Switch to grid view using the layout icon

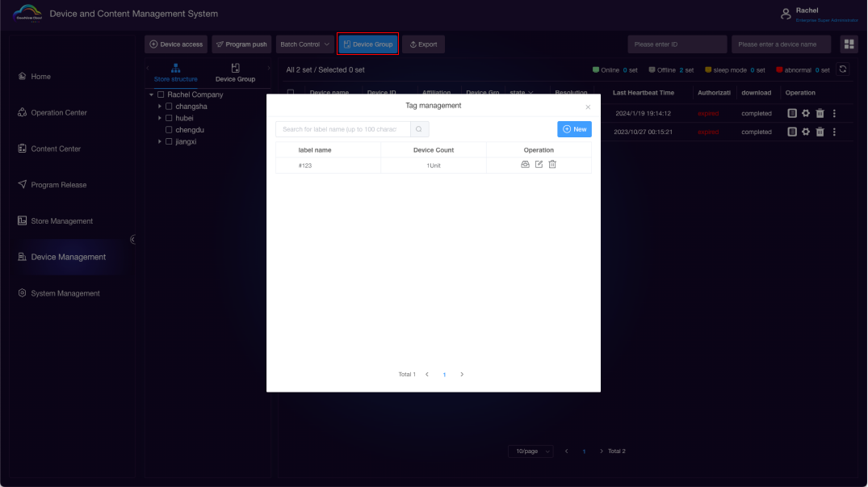point(849,44)
